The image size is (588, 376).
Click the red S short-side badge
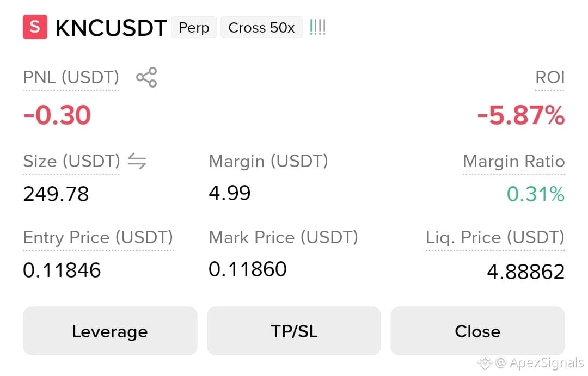tap(35, 27)
